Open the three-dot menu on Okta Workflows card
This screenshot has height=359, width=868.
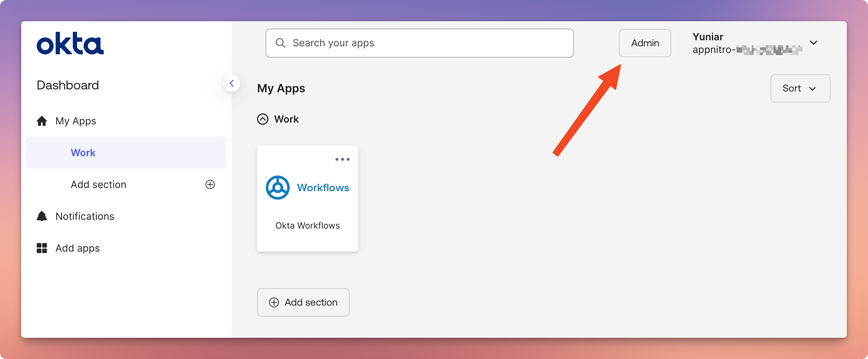click(343, 159)
